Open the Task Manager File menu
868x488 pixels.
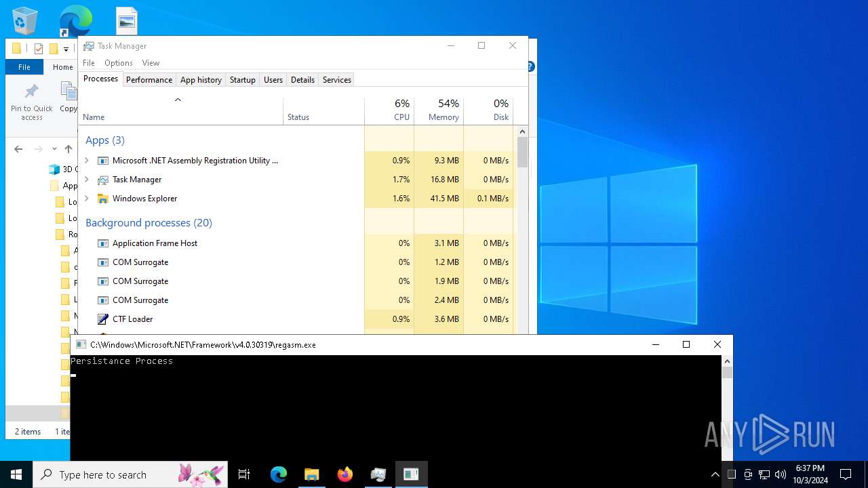(89, 63)
